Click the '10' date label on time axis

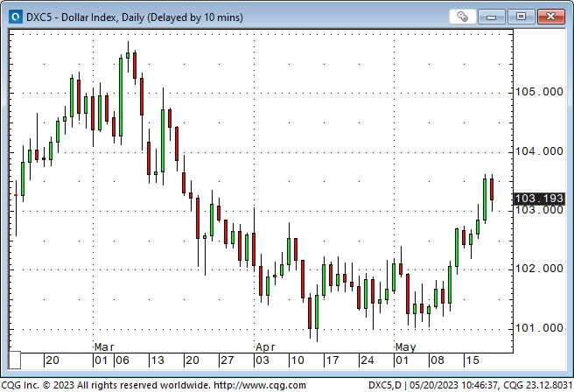point(297,360)
